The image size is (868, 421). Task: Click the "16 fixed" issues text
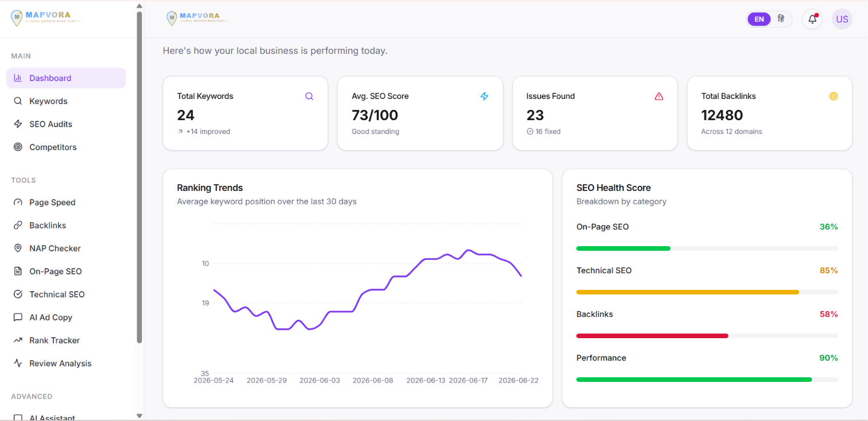[548, 132]
